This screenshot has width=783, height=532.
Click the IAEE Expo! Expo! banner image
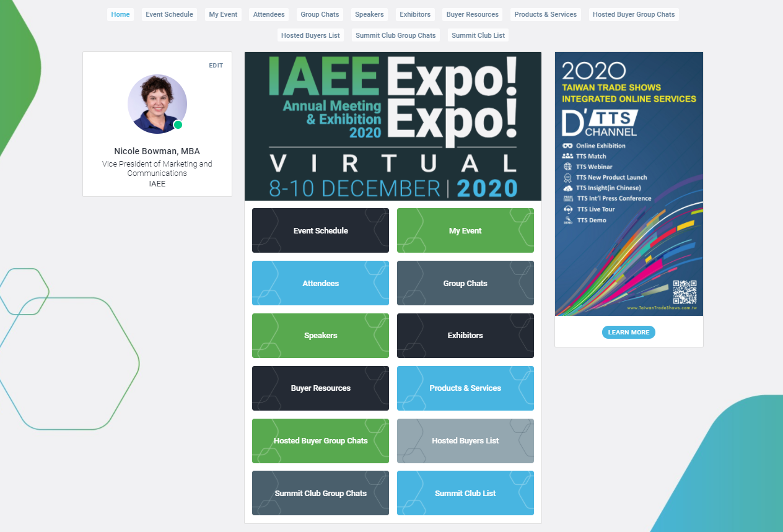393,126
